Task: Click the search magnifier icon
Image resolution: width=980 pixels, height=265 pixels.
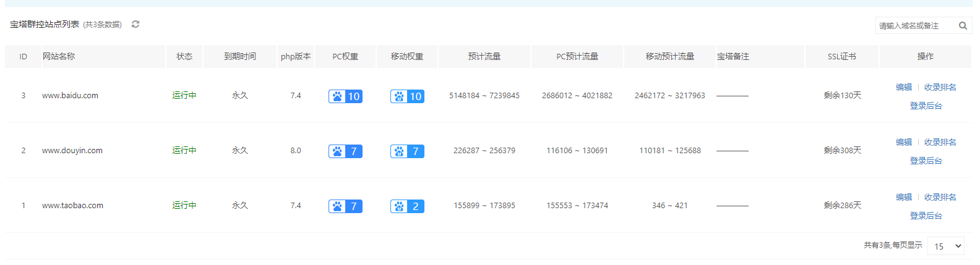Action: pyautogui.click(x=963, y=25)
